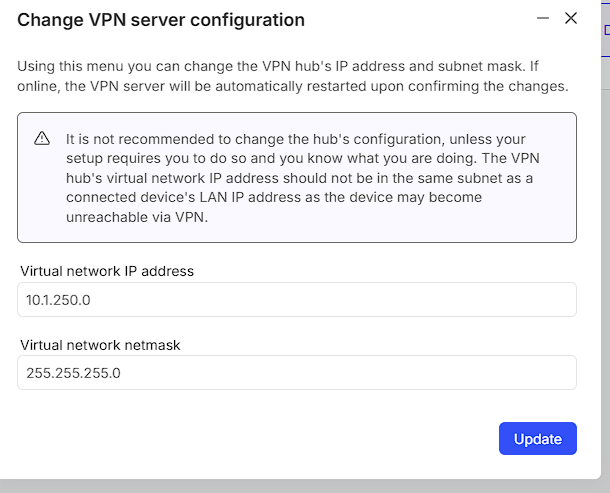Click the "Virtual network IP address" label

[107, 271]
